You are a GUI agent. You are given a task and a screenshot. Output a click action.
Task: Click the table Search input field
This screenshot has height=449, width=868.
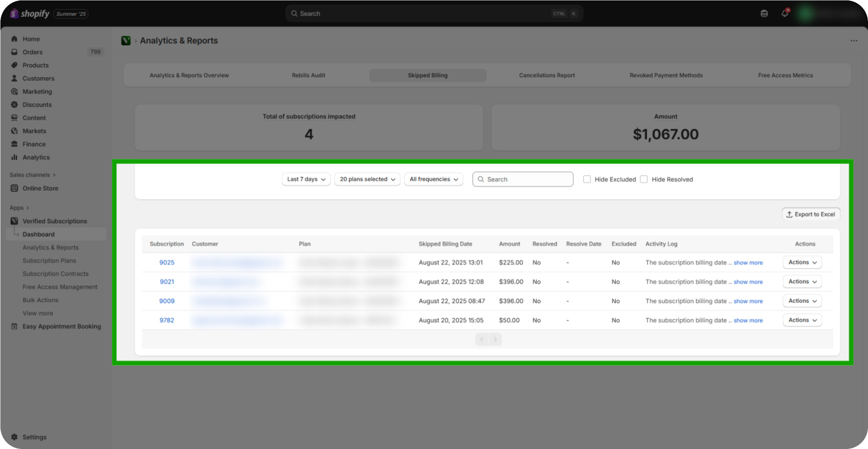[523, 179]
